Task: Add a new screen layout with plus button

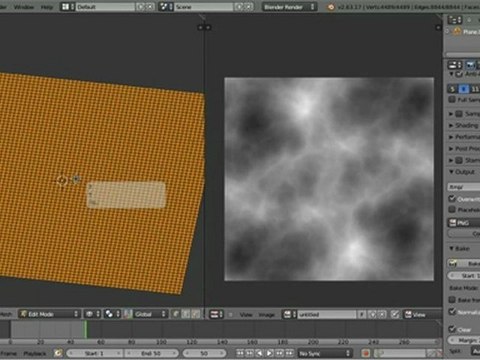Action: point(141,7)
